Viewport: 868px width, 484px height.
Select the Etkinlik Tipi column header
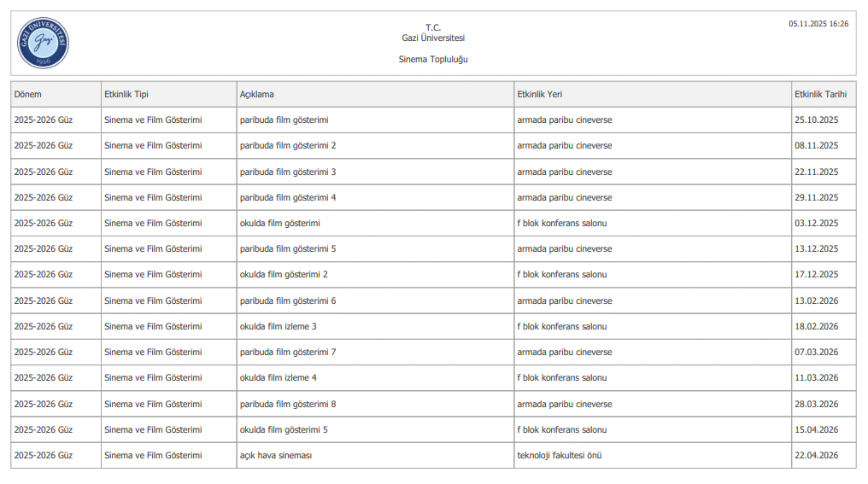[126, 94]
